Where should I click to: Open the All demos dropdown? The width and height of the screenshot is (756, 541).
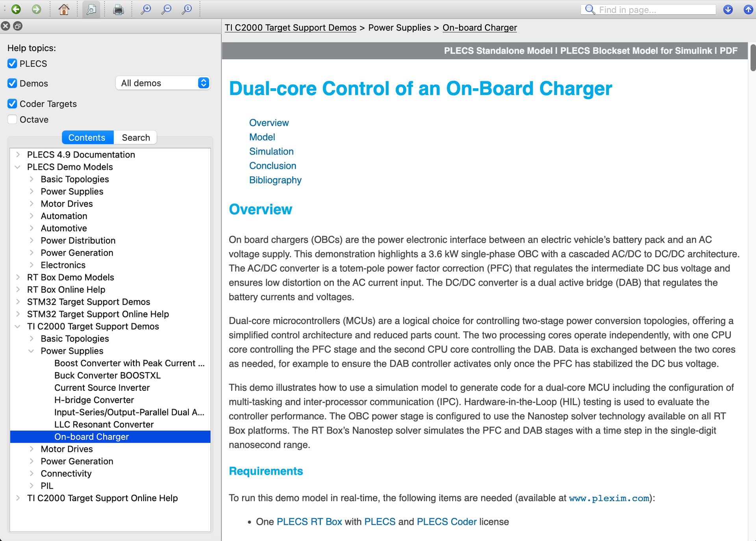163,83
